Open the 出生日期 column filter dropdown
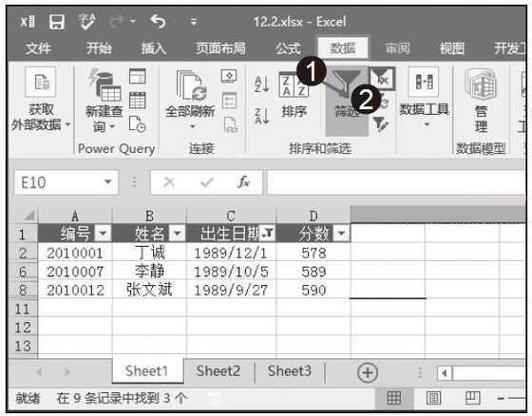 point(268,233)
